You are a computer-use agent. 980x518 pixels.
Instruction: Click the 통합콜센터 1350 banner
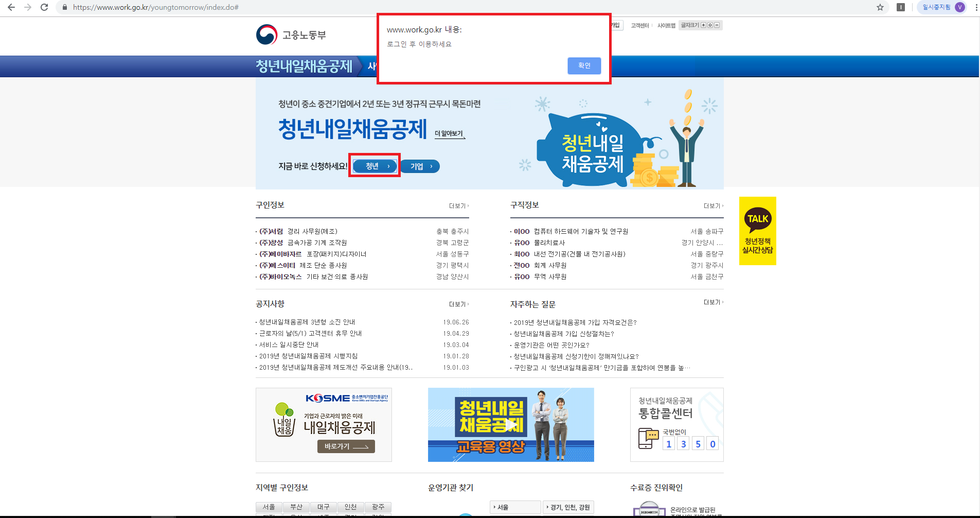(676, 425)
